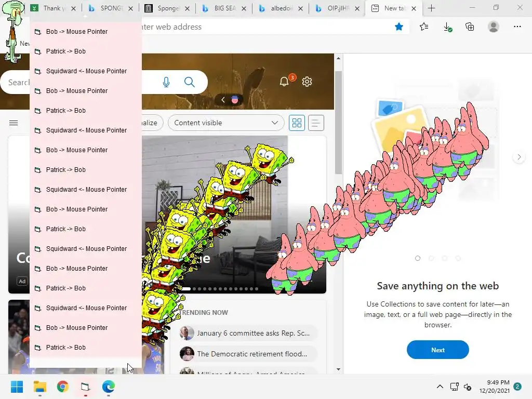
Task: Open page settings gear icon
Action: click(307, 82)
